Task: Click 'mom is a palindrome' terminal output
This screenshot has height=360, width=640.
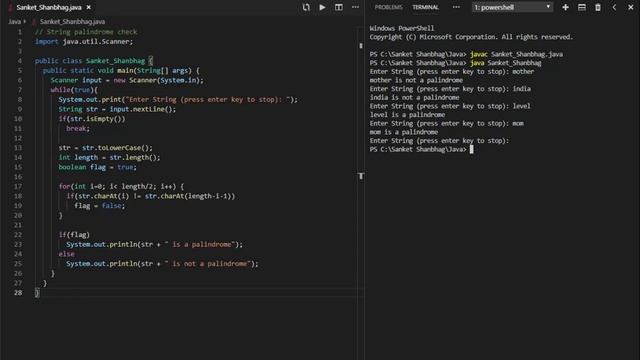Action: [x=404, y=132]
